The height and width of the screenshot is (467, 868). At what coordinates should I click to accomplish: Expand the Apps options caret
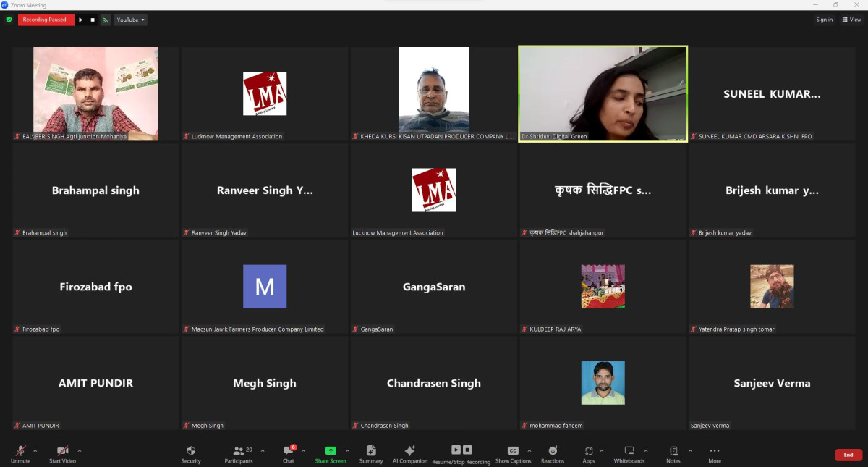click(x=602, y=450)
